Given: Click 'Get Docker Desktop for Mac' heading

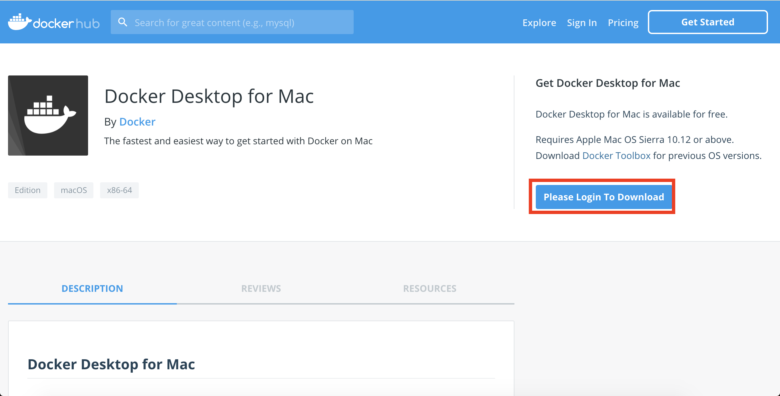Looking at the screenshot, I should pyautogui.click(x=607, y=83).
